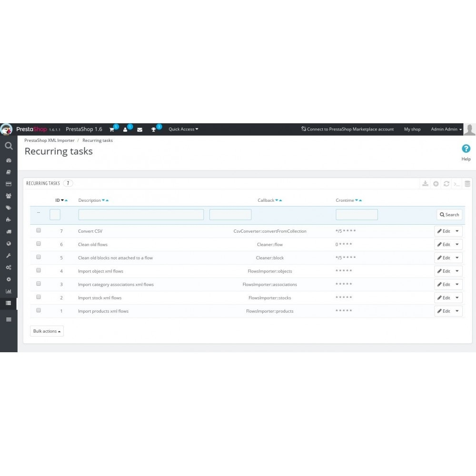Open the Shipping truck icon in sidebar
476x476 pixels.
coord(9,232)
